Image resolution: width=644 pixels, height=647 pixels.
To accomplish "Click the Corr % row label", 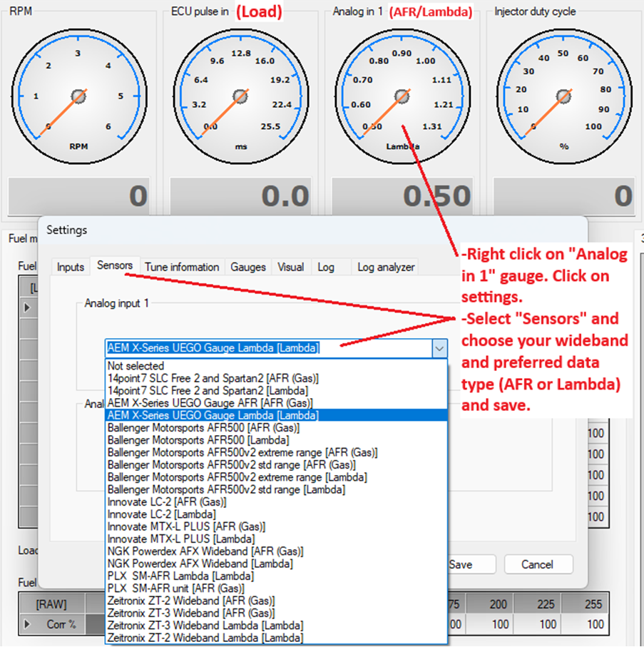I will point(61,624).
